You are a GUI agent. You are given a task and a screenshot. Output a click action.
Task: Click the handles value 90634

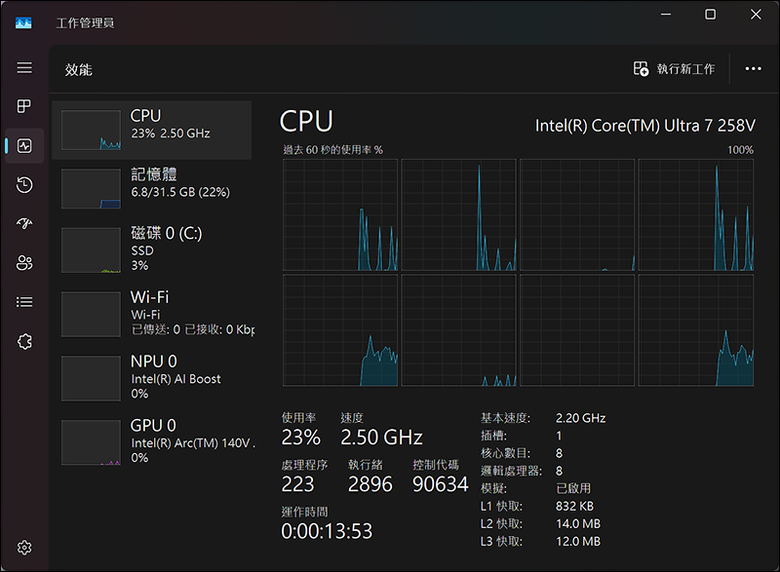pos(440,484)
